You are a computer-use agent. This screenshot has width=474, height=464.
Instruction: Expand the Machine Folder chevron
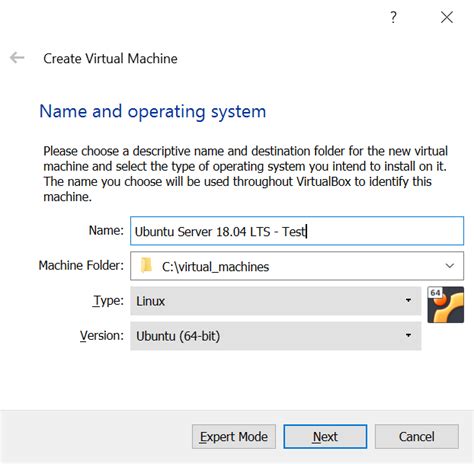(450, 266)
